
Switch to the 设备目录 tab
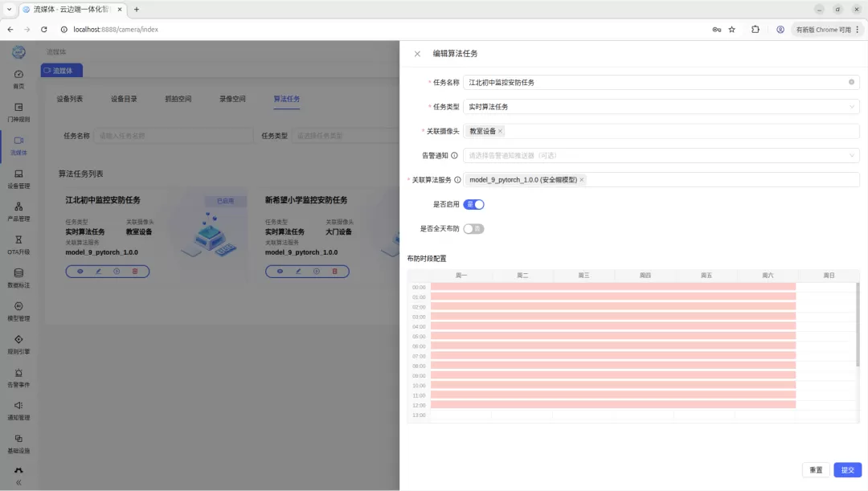(124, 99)
